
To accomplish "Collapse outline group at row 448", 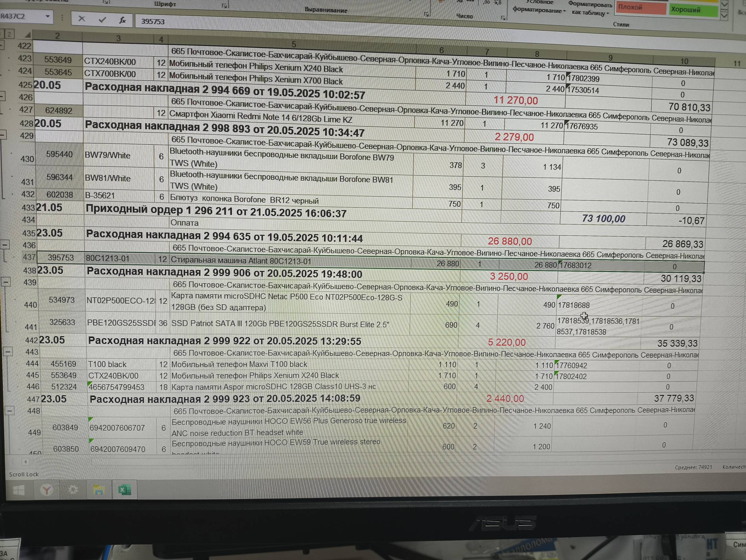I will [10, 410].
